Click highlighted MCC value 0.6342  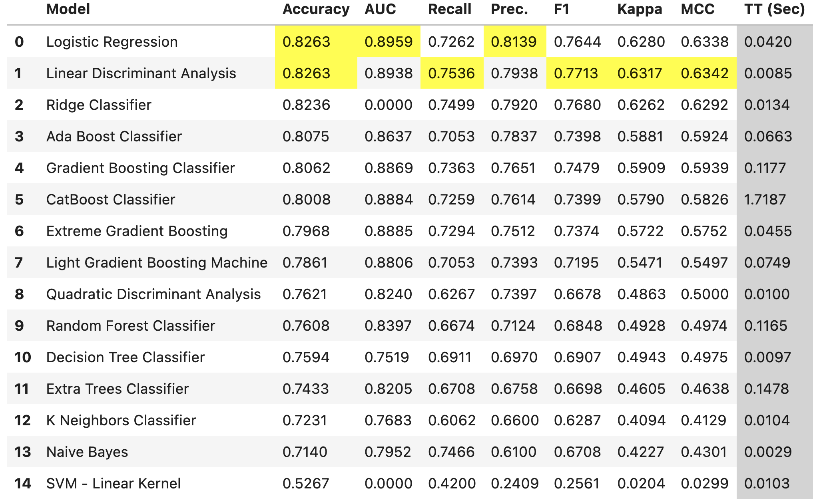click(705, 73)
